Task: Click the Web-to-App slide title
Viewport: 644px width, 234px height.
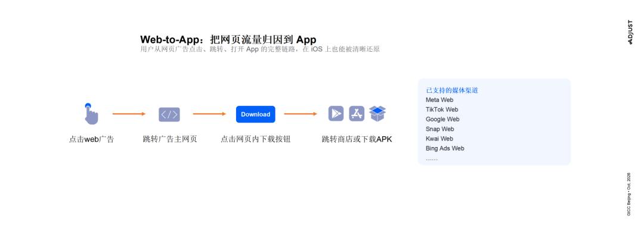Action: coord(228,39)
